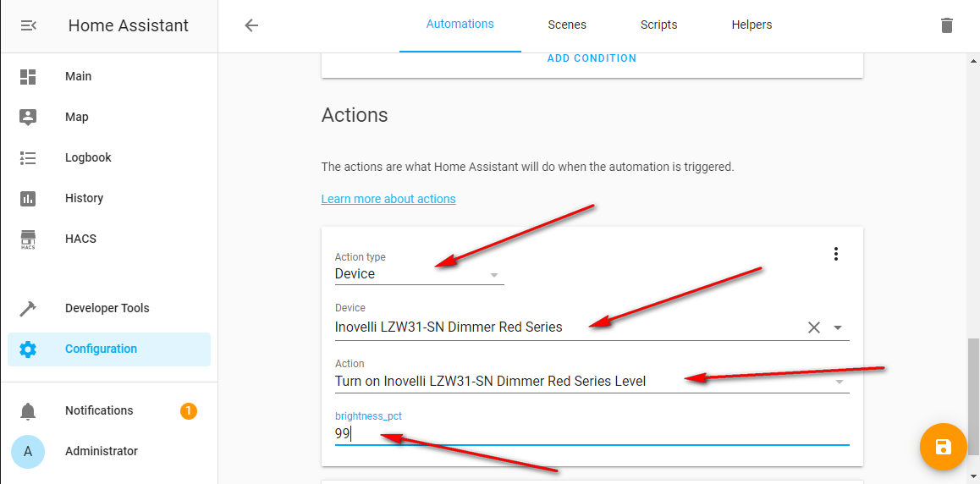
Task: Click the Actions section heading
Action: pyautogui.click(x=355, y=116)
